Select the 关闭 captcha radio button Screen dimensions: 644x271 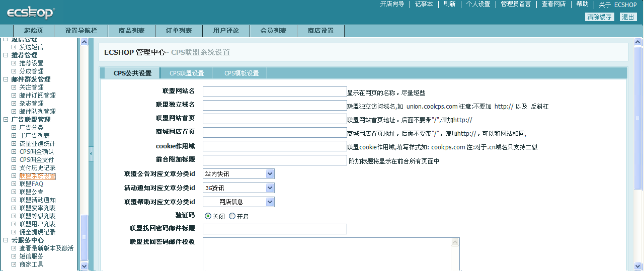208,216
